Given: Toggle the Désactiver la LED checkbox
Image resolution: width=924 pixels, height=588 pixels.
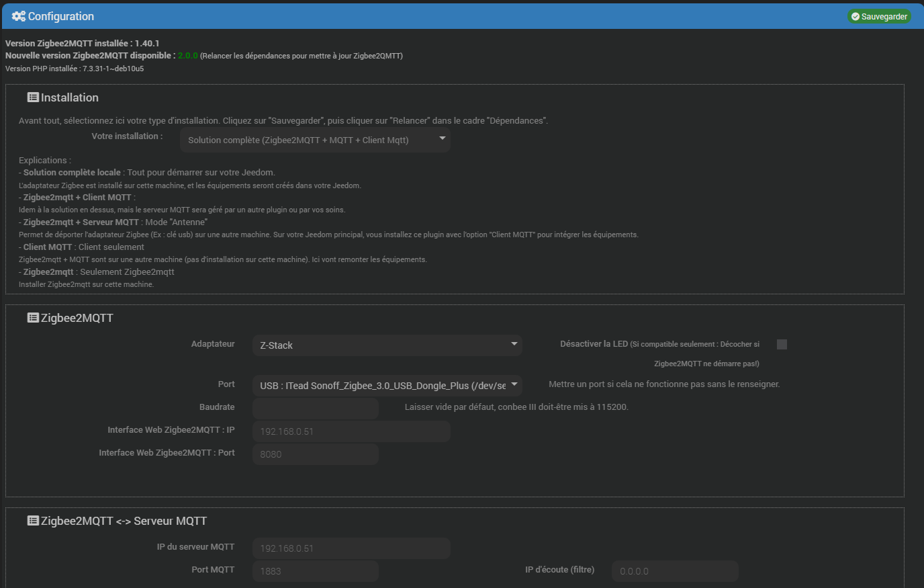Looking at the screenshot, I should tap(782, 344).
